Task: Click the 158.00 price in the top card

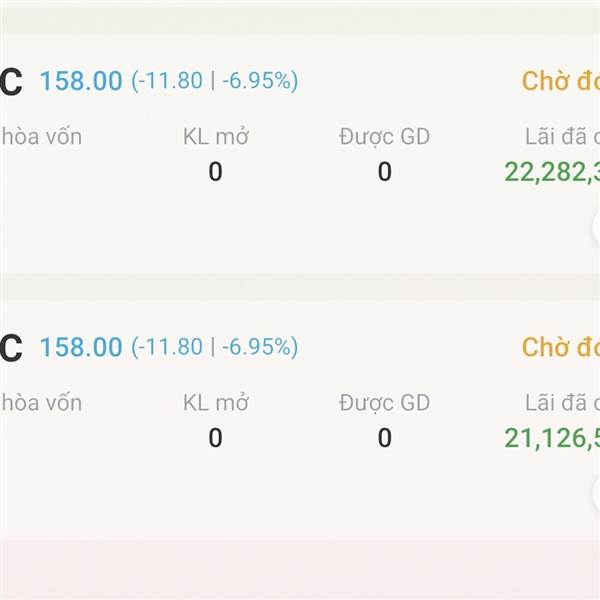Action: point(81,81)
